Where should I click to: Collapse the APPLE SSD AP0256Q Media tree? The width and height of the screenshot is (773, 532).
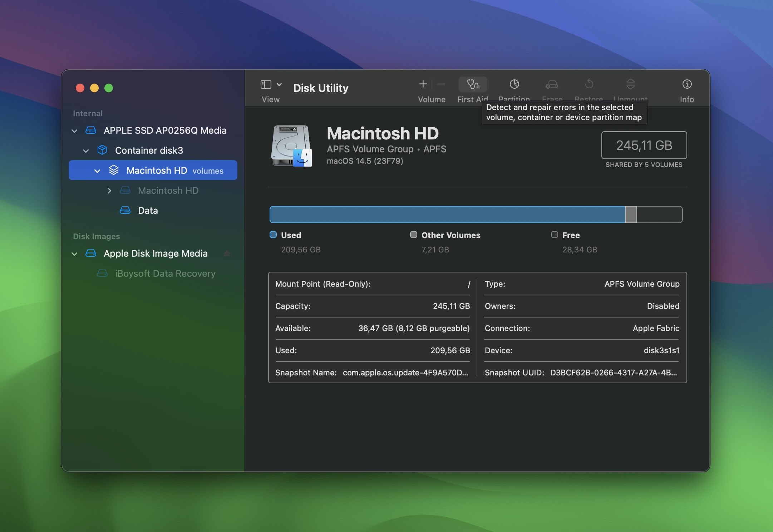pos(74,131)
